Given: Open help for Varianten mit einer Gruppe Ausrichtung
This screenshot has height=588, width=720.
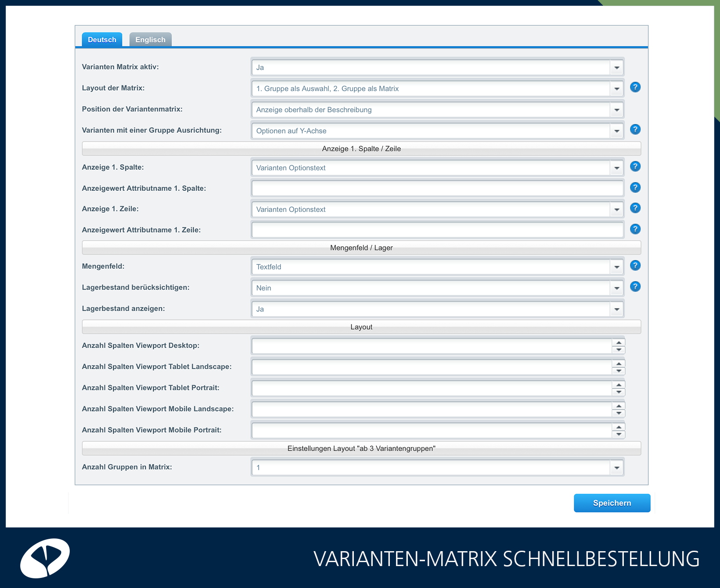Looking at the screenshot, I should tap(635, 129).
